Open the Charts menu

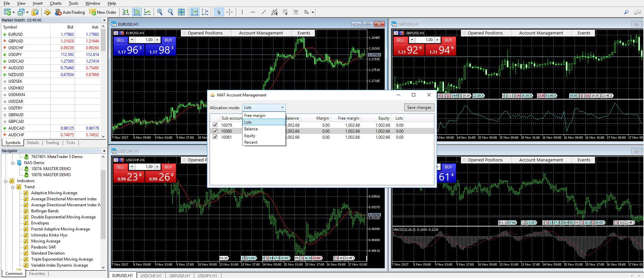tap(55, 3)
